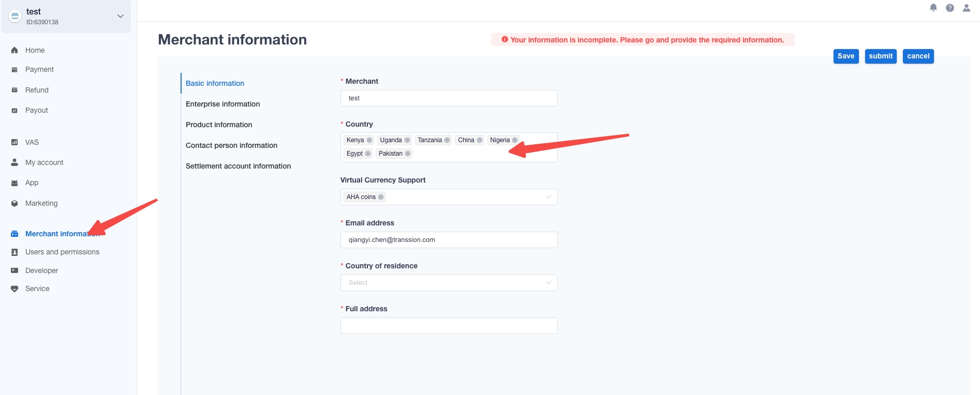Open Developer in the sidebar
Viewport: 980px width, 395px height.
41,270
